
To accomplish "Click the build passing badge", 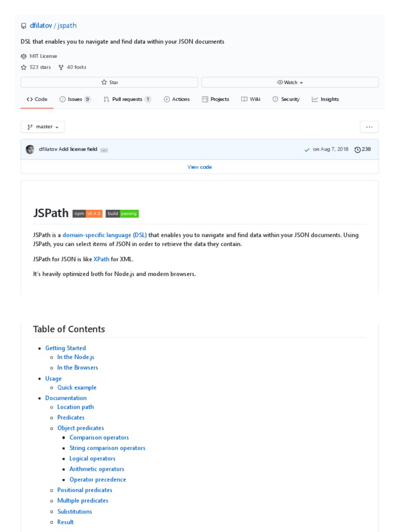I will click(122, 214).
